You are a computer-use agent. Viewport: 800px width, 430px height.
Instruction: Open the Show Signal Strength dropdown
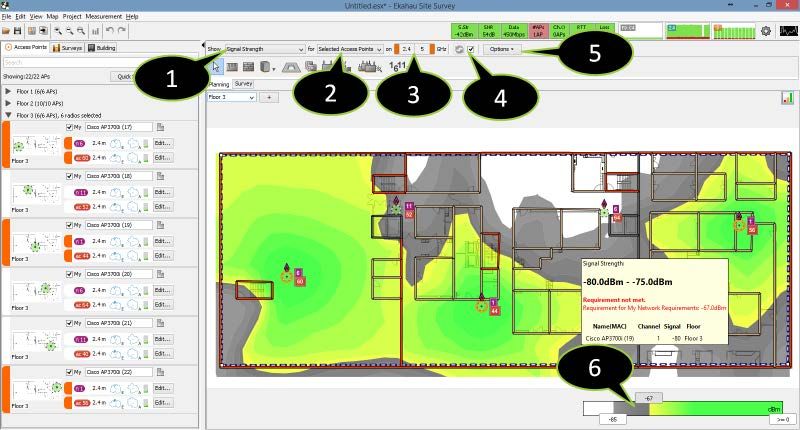pos(264,49)
